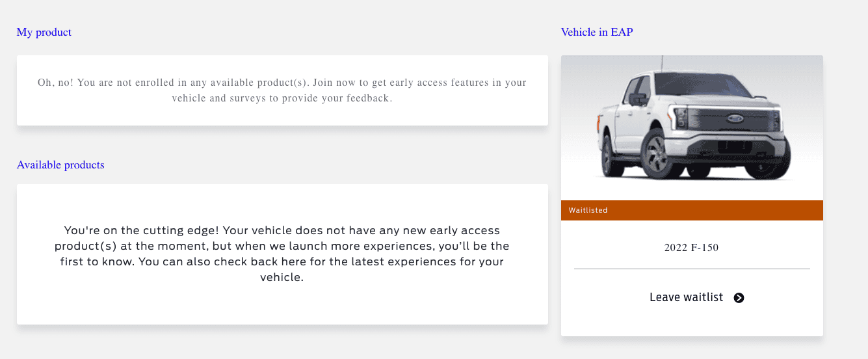The height and width of the screenshot is (359, 868).
Task: Click the "Oh, no! You are not enrolled" message
Action: pos(282,90)
